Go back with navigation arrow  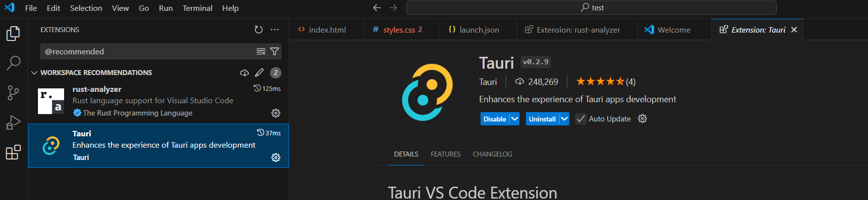[x=377, y=7]
